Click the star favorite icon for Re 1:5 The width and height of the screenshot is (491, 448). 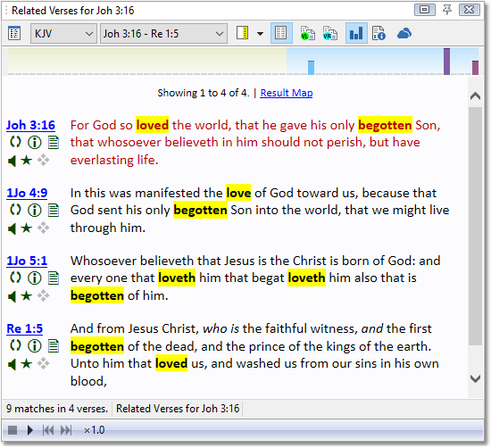pyautogui.click(x=27, y=364)
